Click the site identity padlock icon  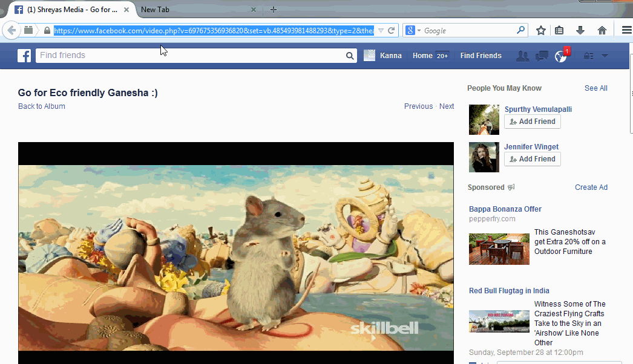pyautogui.click(x=47, y=31)
